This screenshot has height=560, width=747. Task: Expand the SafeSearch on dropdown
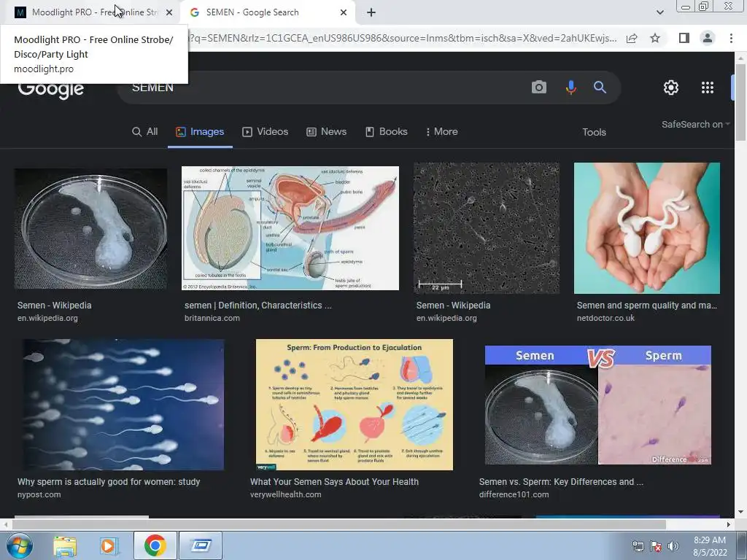click(x=695, y=124)
